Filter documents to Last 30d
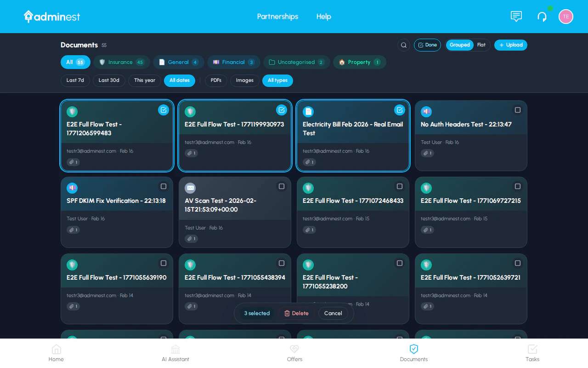Viewport: 588px width, 368px height. coord(109,80)
